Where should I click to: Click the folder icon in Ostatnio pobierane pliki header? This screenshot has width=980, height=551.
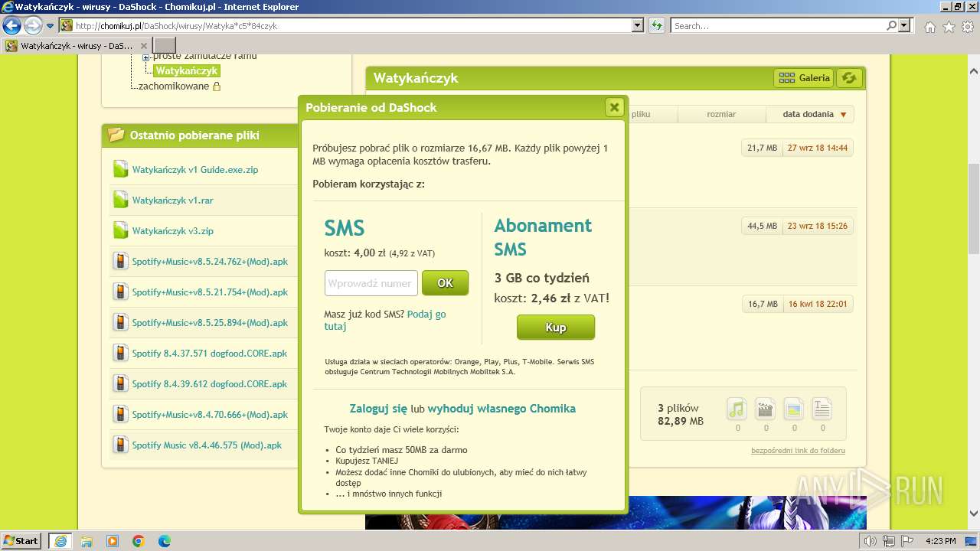coord(116,135)
